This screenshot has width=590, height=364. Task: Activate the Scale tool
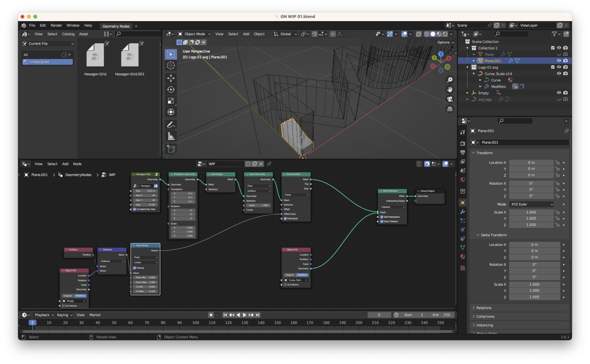(x=171, y=101)
